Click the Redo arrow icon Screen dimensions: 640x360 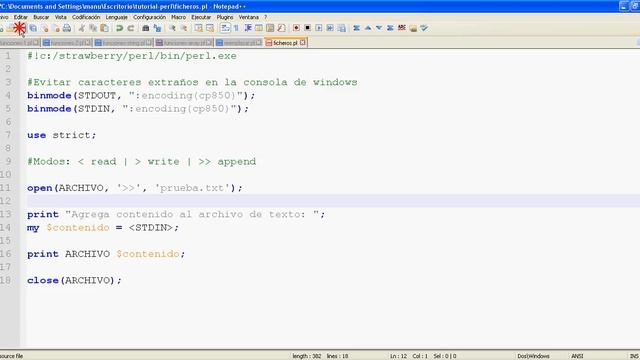pyautogui.click(x=131, y=28)
